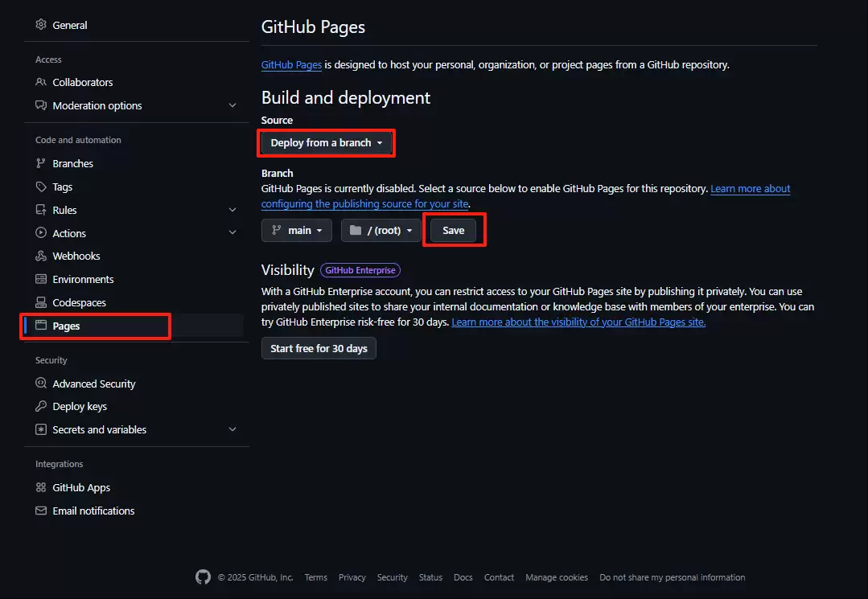Click the apps grid icon beside GitHub Apps
The width and height of the screenshot is (868, 599).
pyautogui.click(x=41, y=487)
